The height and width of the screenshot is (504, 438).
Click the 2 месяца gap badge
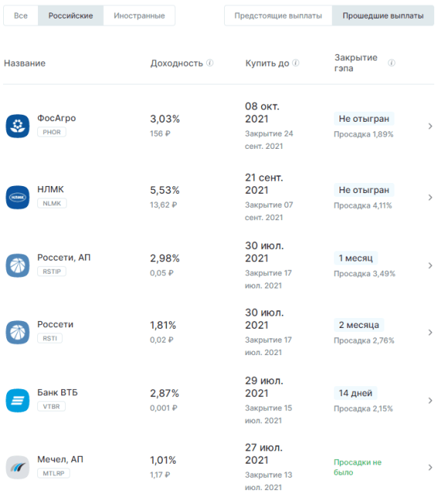[x=359, y=325]
